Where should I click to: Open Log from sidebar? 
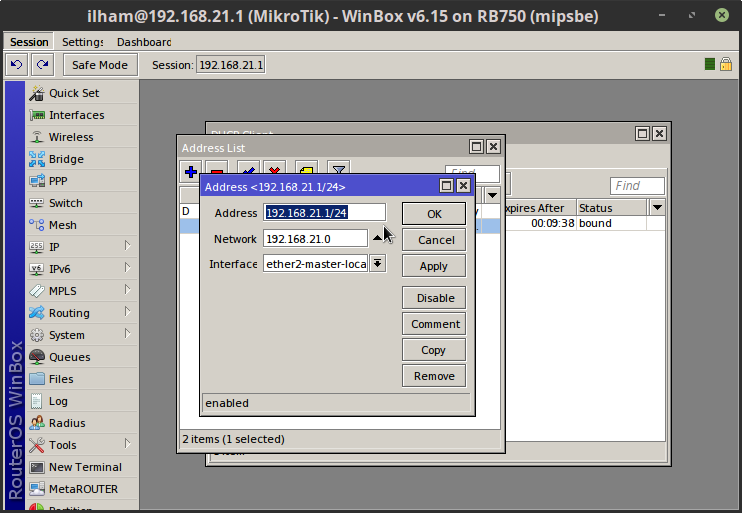click(x=82, y=401)
